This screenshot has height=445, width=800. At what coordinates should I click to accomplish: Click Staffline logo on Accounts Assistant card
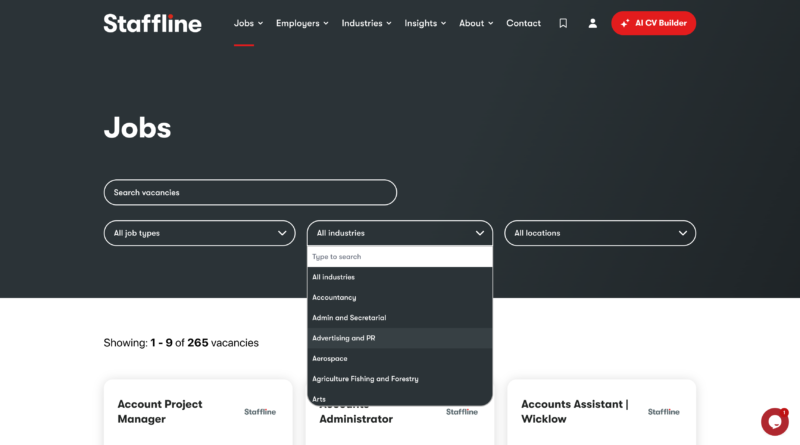point(663,412)
